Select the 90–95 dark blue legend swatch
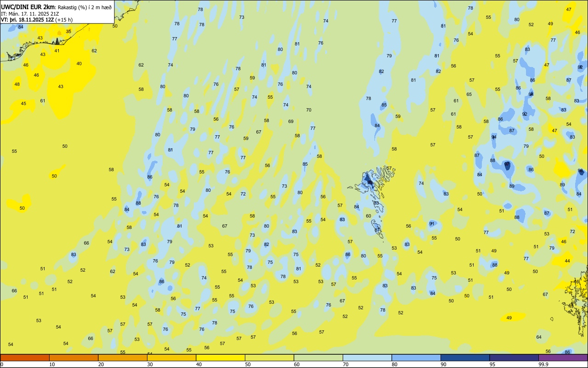This screenshot has height=368, width=588. click(x=465, y=357)
